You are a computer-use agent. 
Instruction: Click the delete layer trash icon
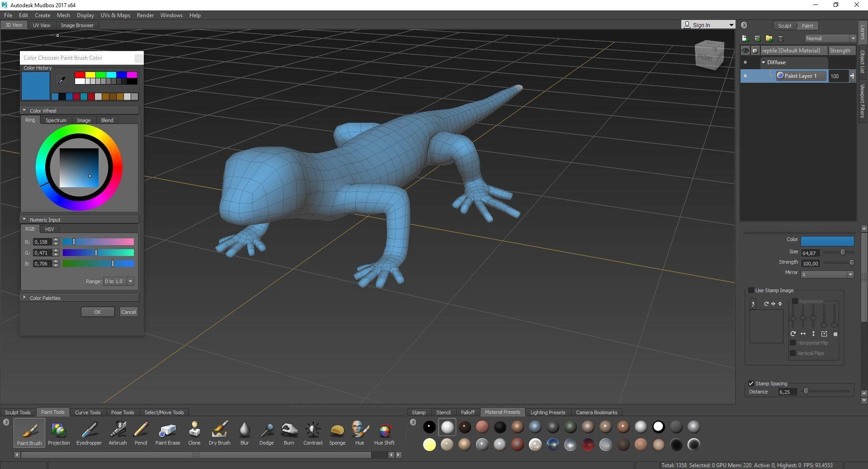781,38
